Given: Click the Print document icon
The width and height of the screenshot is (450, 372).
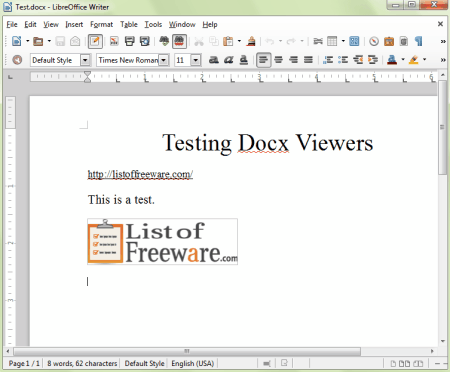Looking at the screenshot, I should 129,41.
